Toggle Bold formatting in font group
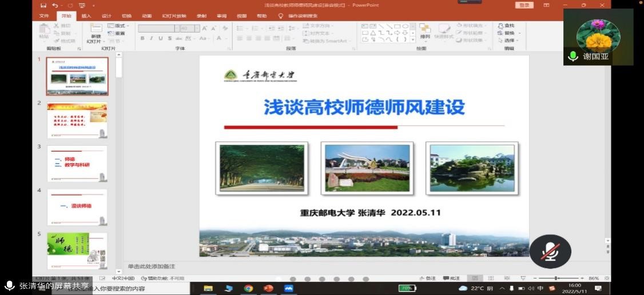644x295 pixels. pos(142,38)
